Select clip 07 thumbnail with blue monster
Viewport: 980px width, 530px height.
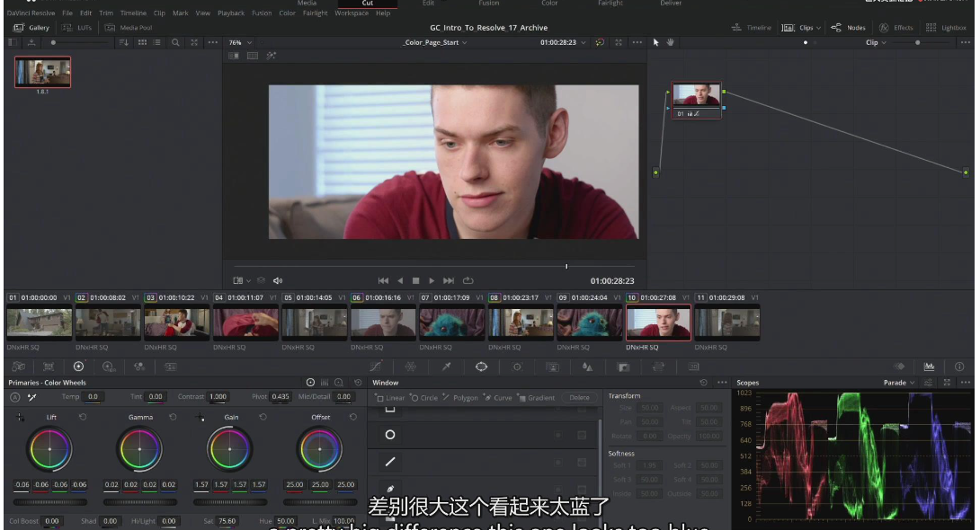[x=451, y=322]
